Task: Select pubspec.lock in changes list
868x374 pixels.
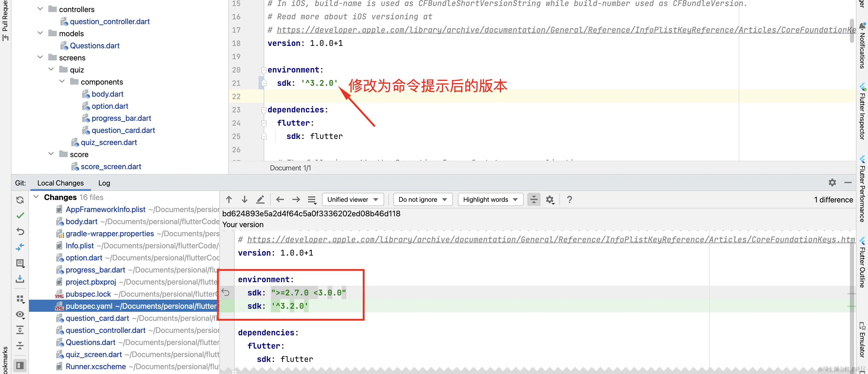Action: point(88,294)
